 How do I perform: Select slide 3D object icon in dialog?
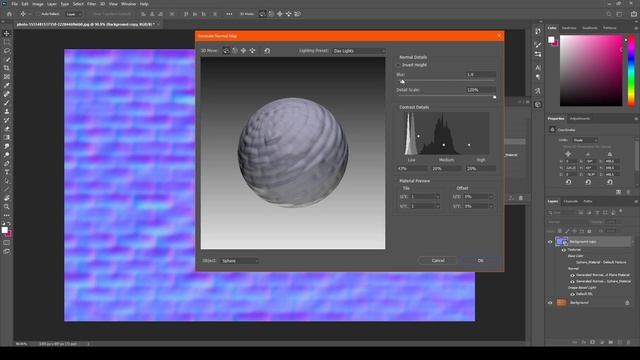(253, 51)
